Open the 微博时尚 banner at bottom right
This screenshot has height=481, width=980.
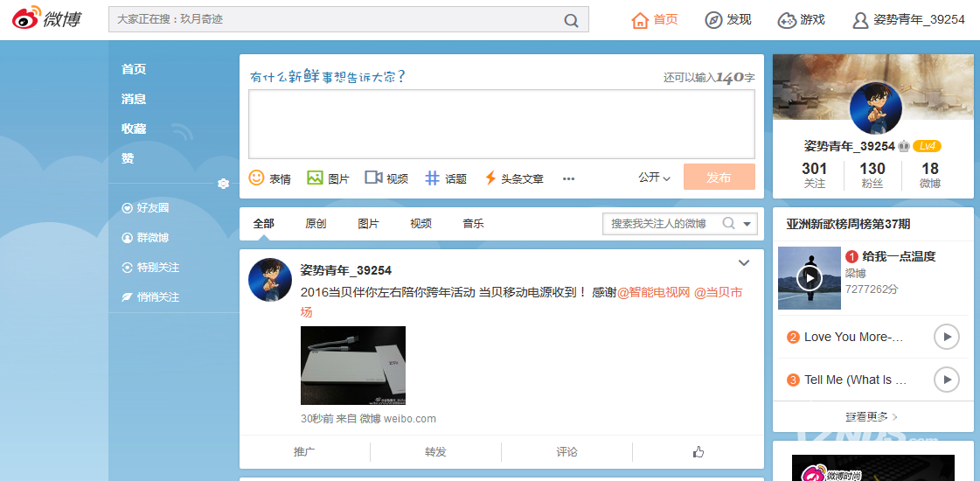[x=873, y=468]
